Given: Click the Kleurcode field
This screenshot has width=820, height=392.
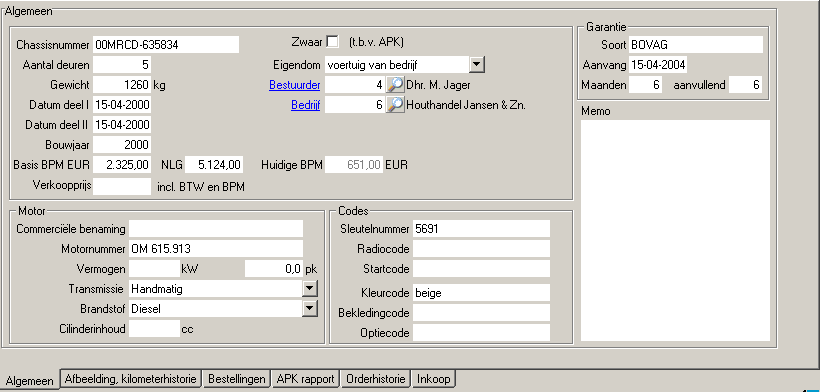Looking at the screenshot, I should click(x=481, y=293).
